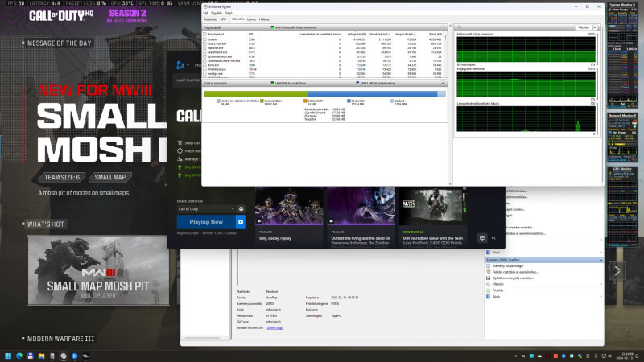Tick checkbox for Command Center Pro.exe
The width and height of the screenshot is (644, 362).
[205, 61]
